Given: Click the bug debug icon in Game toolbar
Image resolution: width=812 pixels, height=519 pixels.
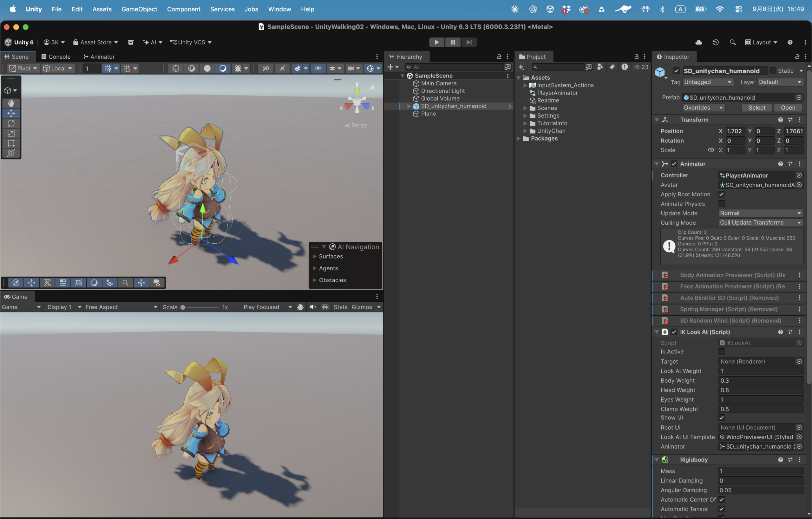Looking at the screenshot, I should click(300, 307).
